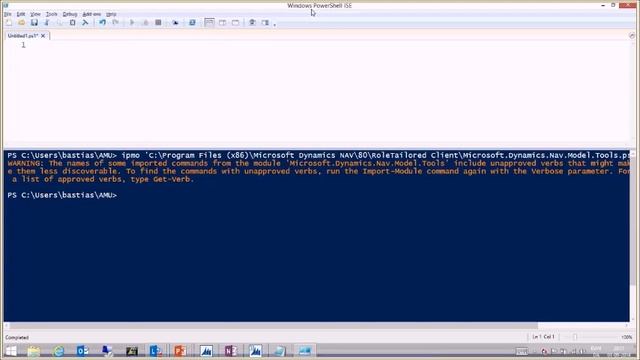Click the Open script folder icon
Image resolution: width=640 pixels, height=360 pixels.
pyautogui.click(x=21, y=23)
